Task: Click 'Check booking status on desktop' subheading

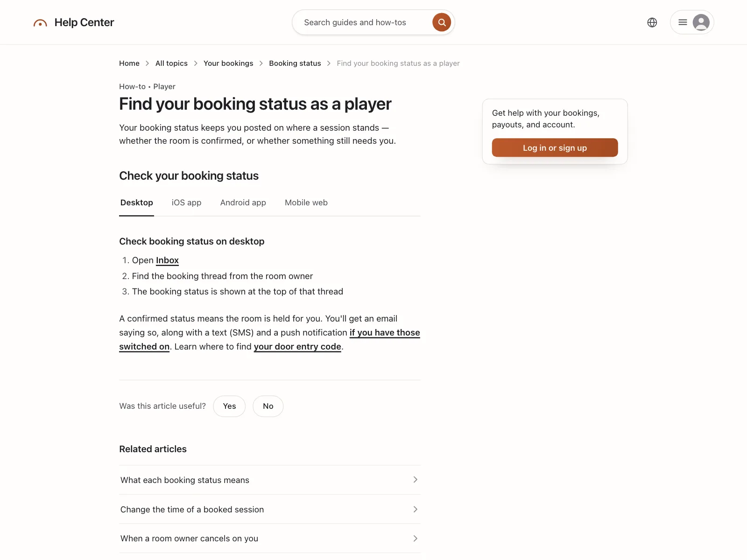Action: click(192, 241)
